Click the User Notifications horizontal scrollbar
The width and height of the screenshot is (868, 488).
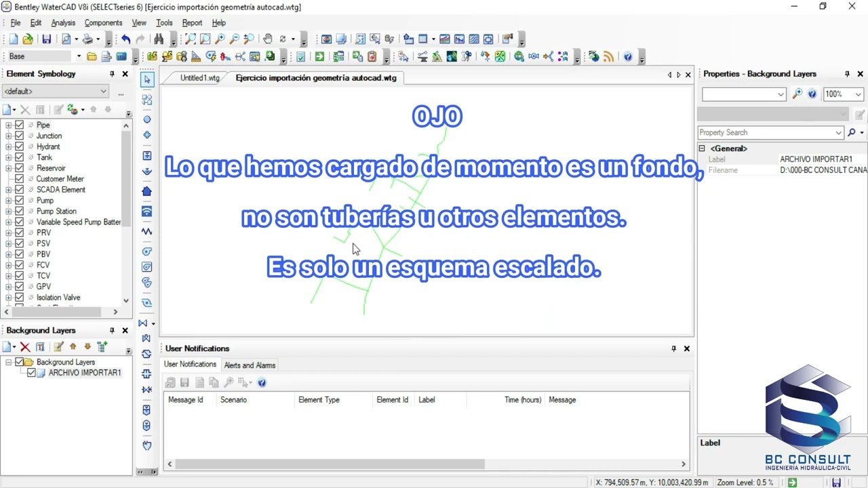coord(426,464)
